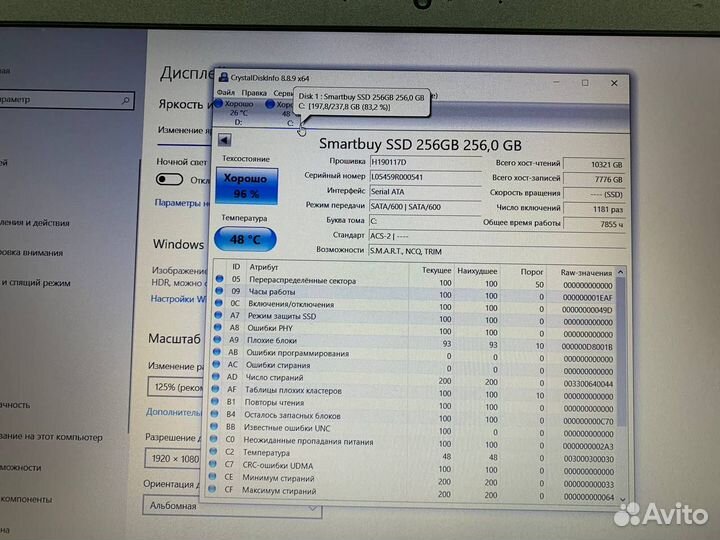Screen dimensions: 720x540
Task: Click the status dot for Температура row
Action: 213,451
